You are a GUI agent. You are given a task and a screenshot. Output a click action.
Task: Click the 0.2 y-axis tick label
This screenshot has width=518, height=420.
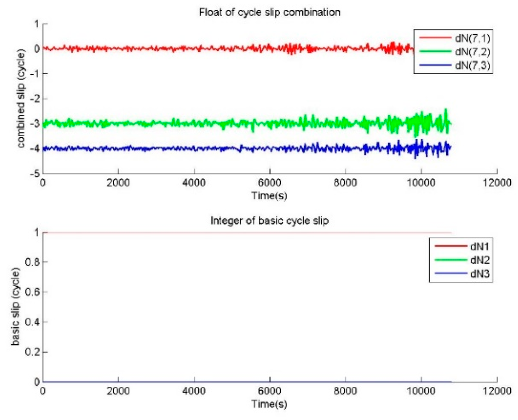[x=33, y=352]
